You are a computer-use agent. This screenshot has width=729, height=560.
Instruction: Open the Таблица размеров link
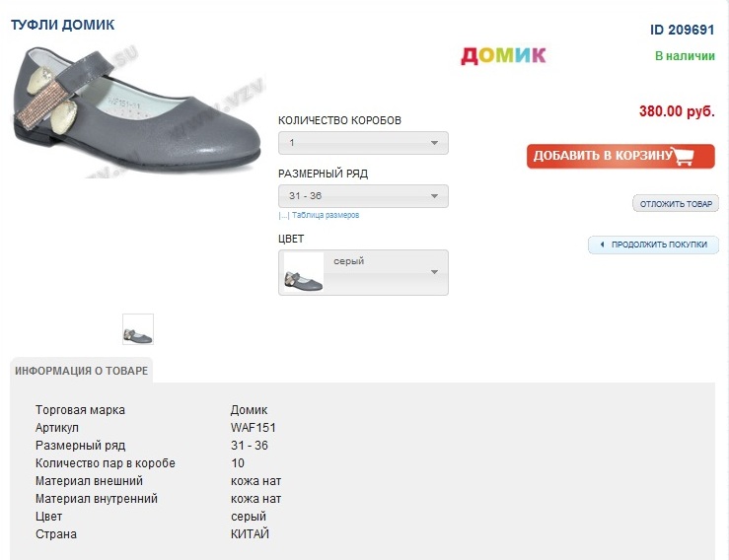(x=326, y=215)
